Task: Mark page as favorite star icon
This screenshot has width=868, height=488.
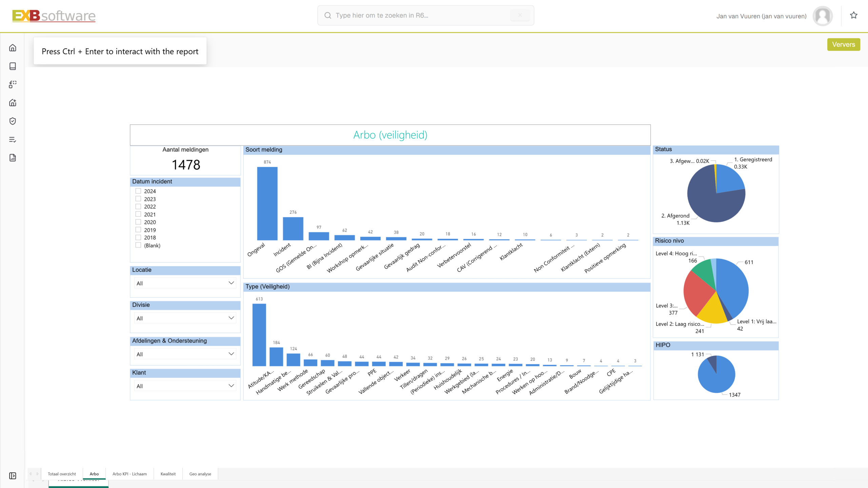Action: (854, 15)
